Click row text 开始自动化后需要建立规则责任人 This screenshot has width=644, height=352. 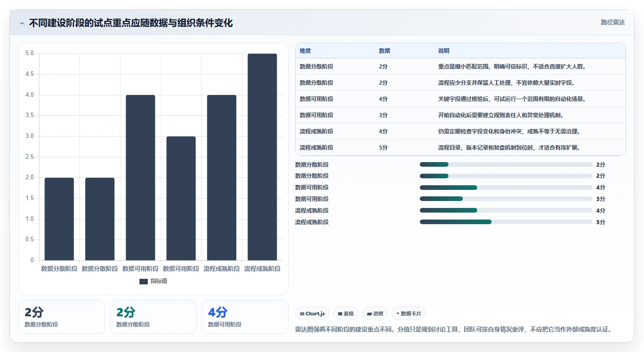pos(481,115)
